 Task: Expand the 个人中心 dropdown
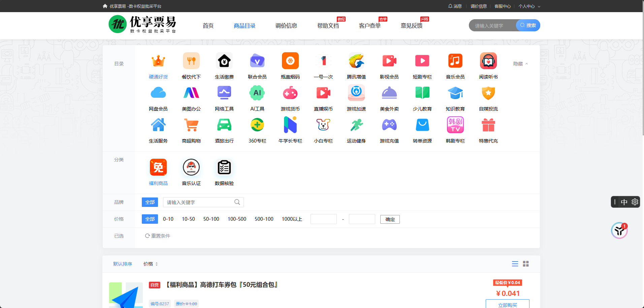529,6
